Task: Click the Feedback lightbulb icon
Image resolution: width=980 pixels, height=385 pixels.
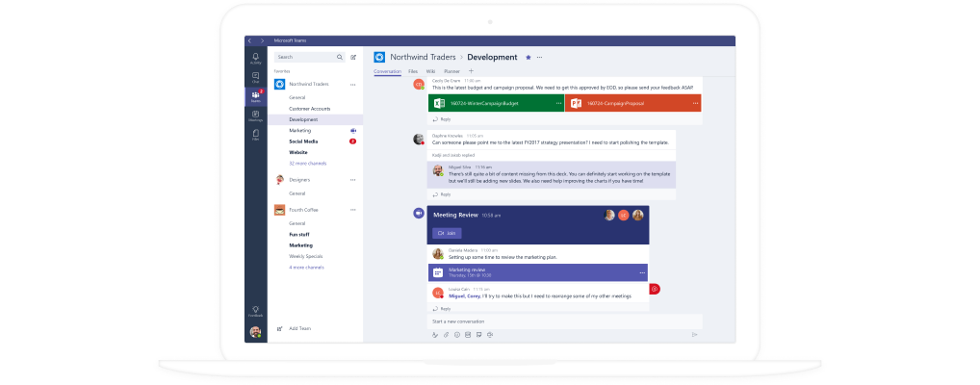Action: 256,311
